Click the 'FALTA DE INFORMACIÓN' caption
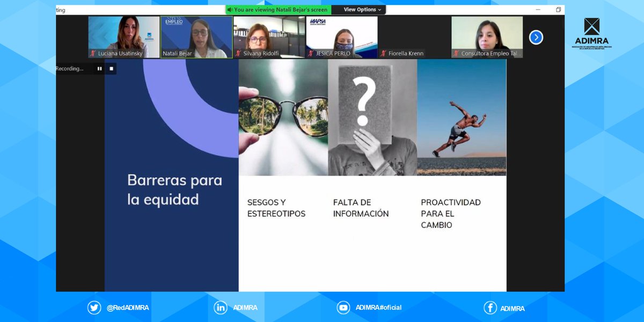 coord(361,208)
